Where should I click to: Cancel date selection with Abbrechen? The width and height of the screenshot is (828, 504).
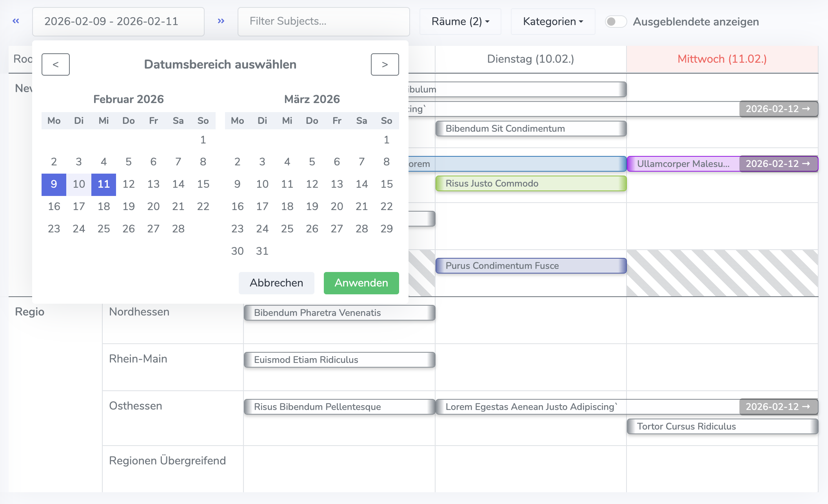tap(276, 283)
